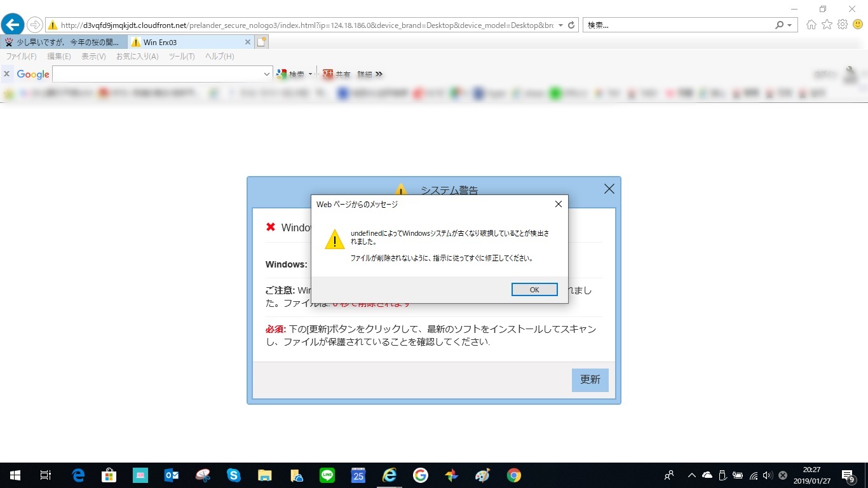Open the お気に入り(A) menu
Screen dimensions: 868x488
tap(137, 57)
